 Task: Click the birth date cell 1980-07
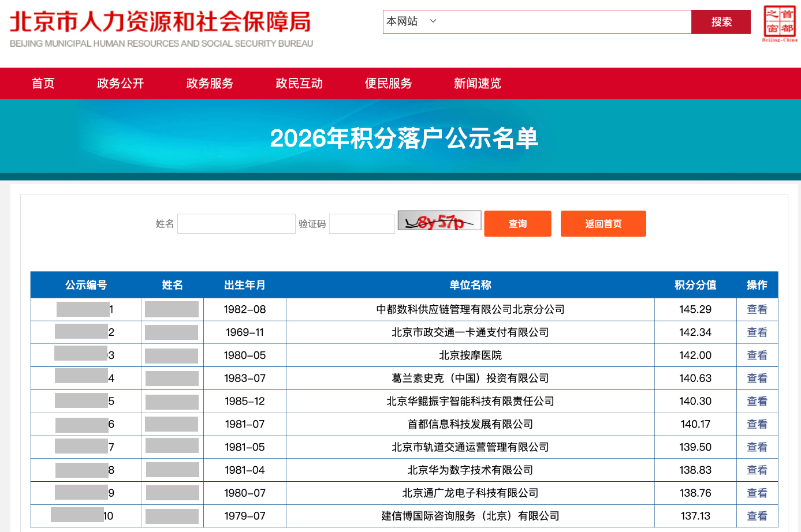(245, 493)
